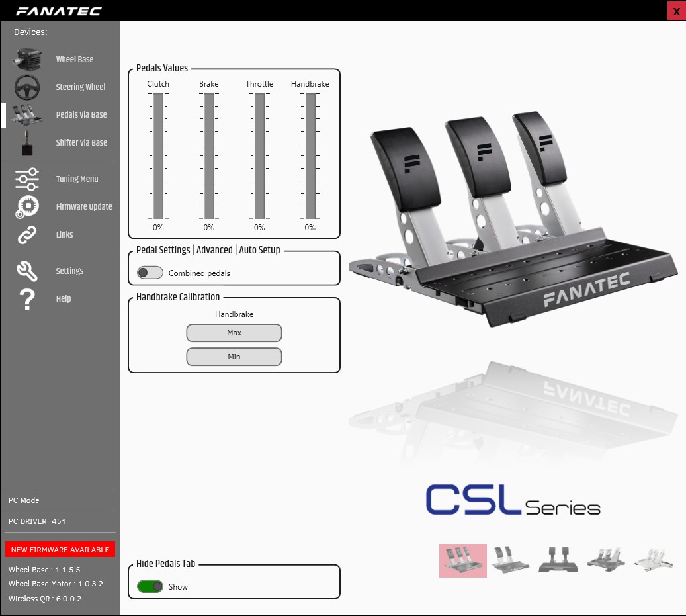Select the highlighted three-pedal set thumbnail

coord(463,560)
